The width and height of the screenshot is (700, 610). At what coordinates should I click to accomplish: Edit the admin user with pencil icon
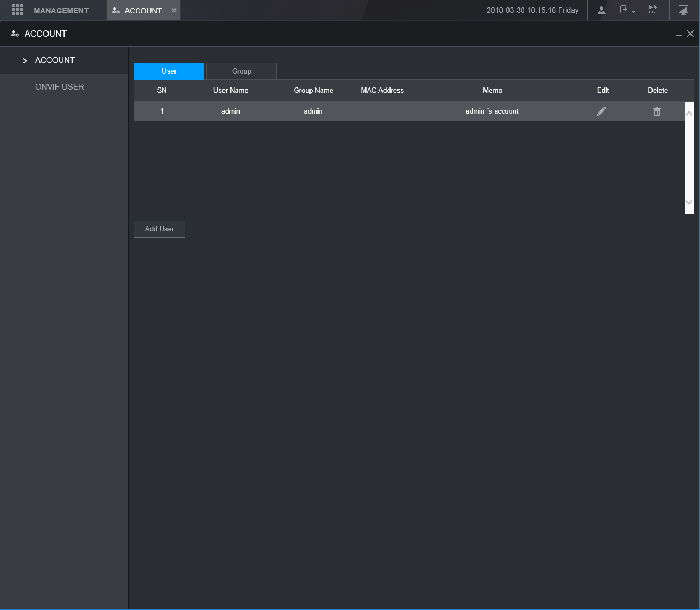(x=601, y=111)
